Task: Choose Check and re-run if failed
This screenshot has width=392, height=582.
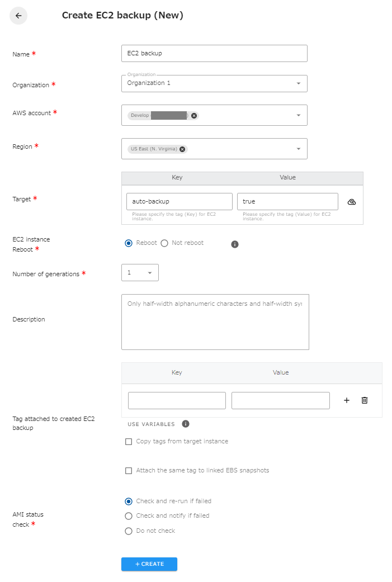Action: point(129,501)
